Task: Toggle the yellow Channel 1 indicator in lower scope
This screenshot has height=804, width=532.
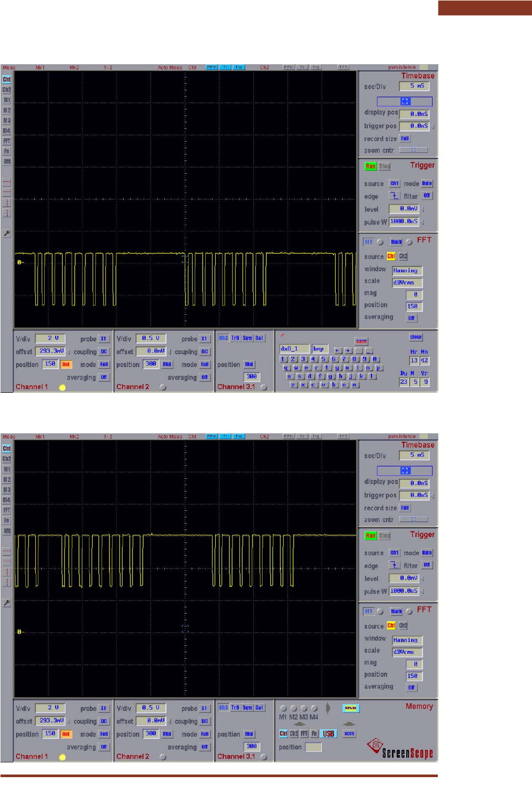Action: click(x=62, y=757)
